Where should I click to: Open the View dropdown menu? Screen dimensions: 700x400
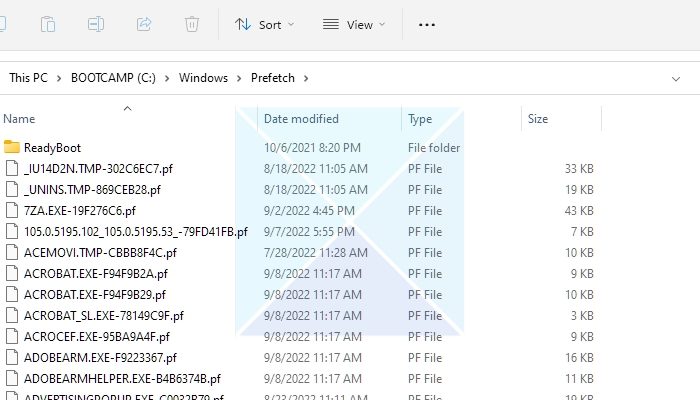(353, 25)
